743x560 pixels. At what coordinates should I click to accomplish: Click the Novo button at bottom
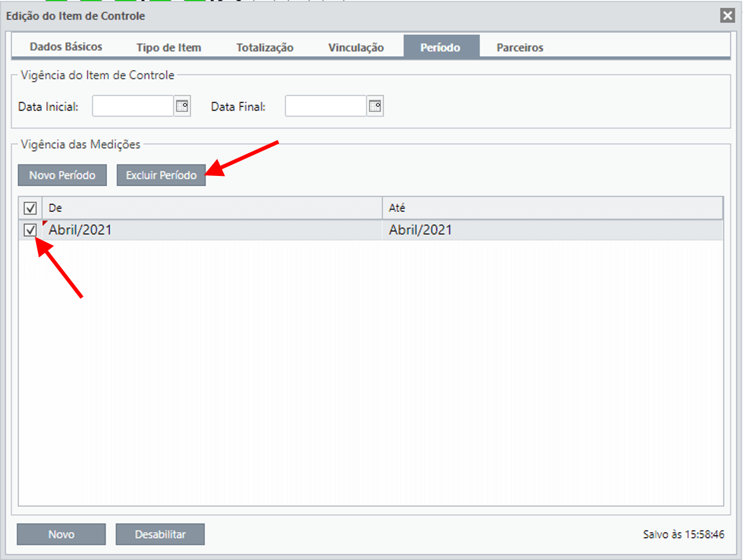coord(61,535)
